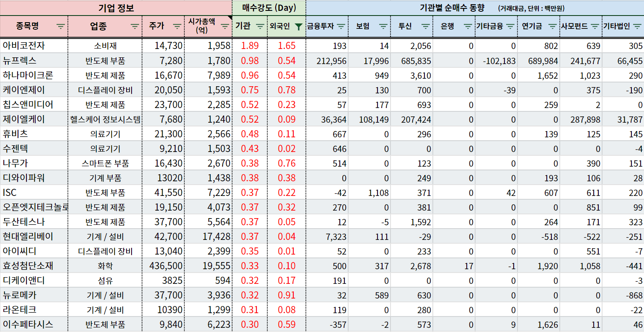Open the 기타금융 column filter
This screenshot has width=644, height=332.
tap(510, 26)
